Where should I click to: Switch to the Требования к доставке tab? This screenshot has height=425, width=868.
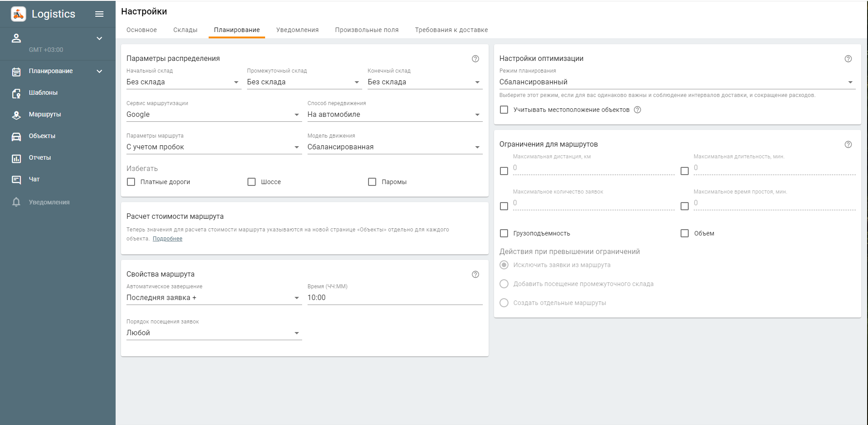tap(451, 30)
